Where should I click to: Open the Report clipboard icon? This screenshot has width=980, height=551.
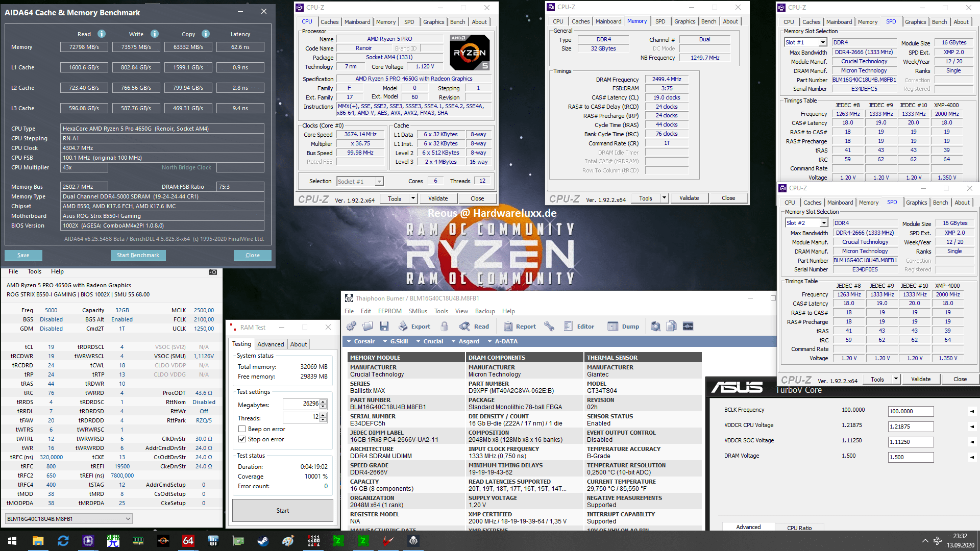click(520, 327)
